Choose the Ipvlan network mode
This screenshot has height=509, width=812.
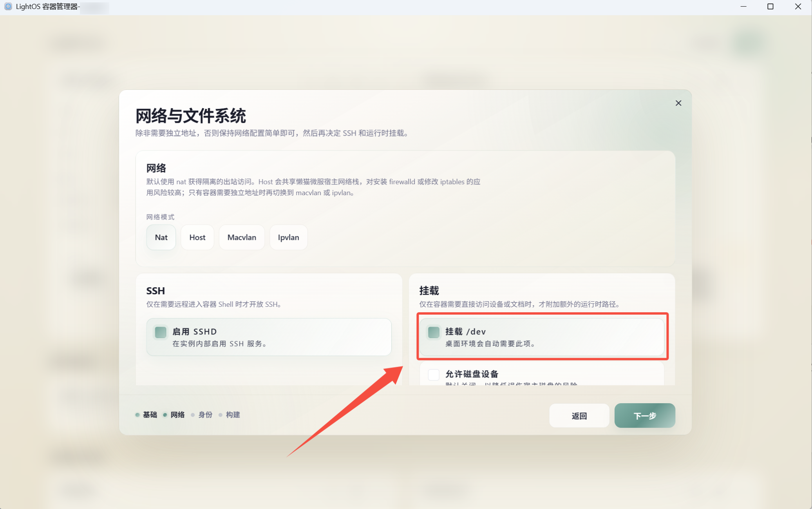click(x=289, y=237)
